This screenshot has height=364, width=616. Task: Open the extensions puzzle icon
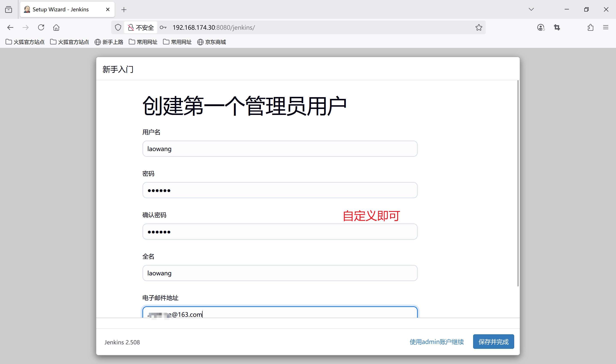point(591,28)
